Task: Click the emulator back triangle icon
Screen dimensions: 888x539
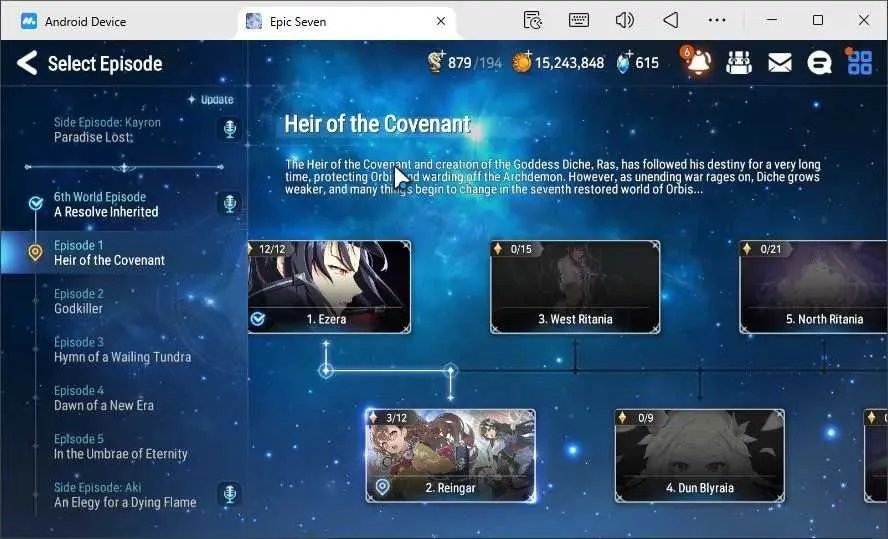Action: tap(671, 20)
